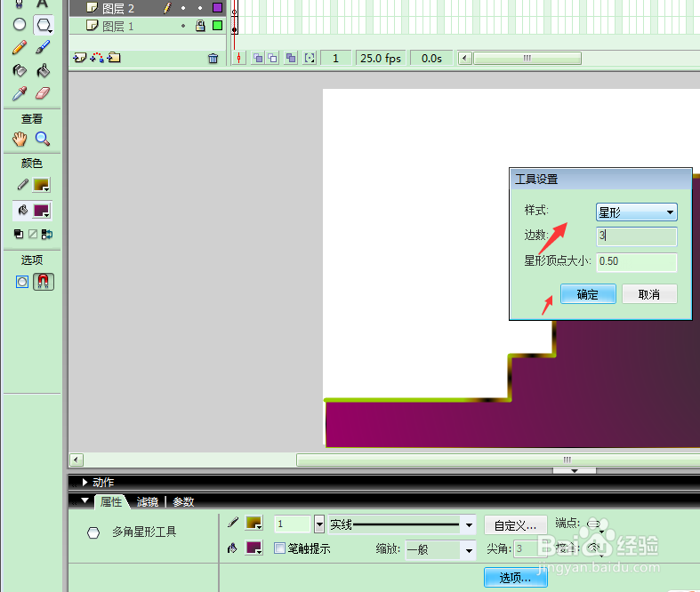The image size is (700, 592).
Task: Select the PolyStar tool in toolbox
Action: [x=44, y=25]
